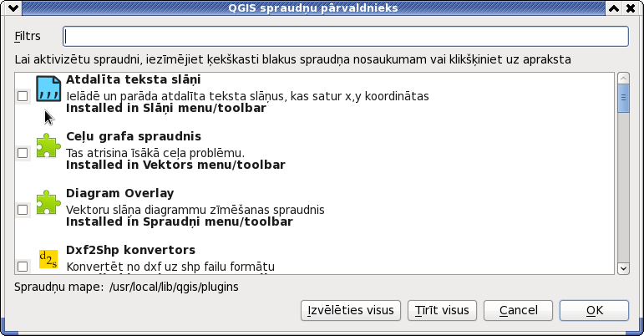644x336 pixels.
Task: Select the Dxf2Shp konvertors description text
Action: 170,267
